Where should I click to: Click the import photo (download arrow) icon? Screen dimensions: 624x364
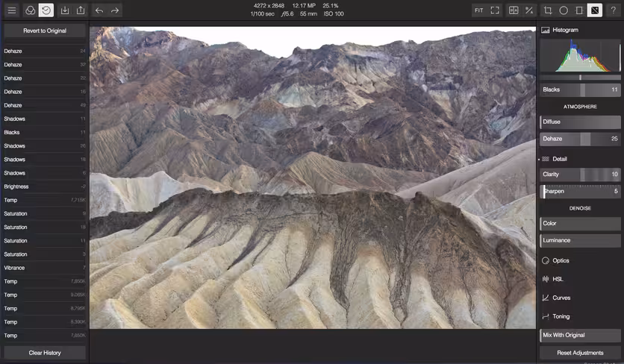[65, 10]
